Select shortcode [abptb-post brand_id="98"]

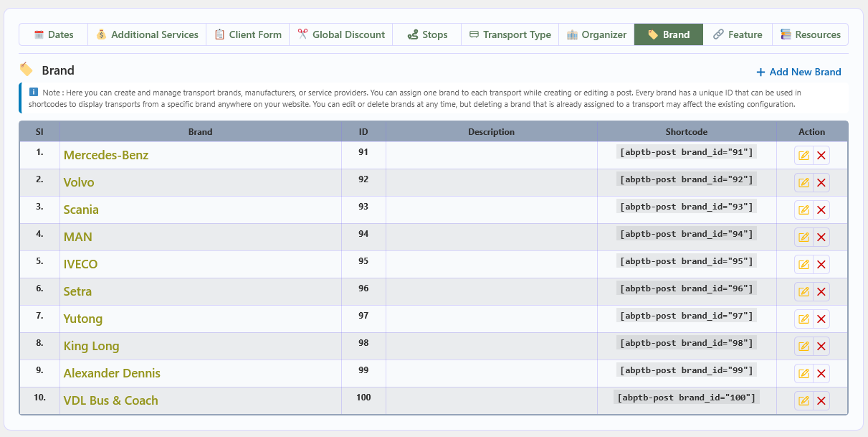687,343
